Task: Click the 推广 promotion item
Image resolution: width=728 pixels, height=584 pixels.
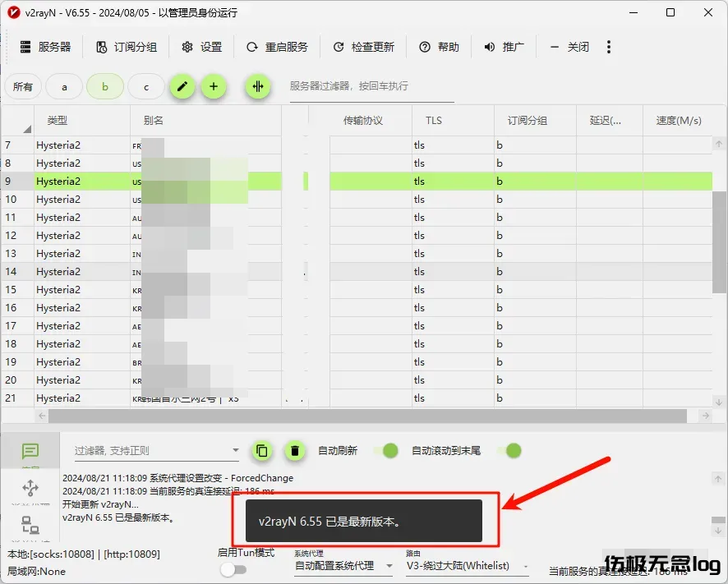Action: [x=504, y=47]
